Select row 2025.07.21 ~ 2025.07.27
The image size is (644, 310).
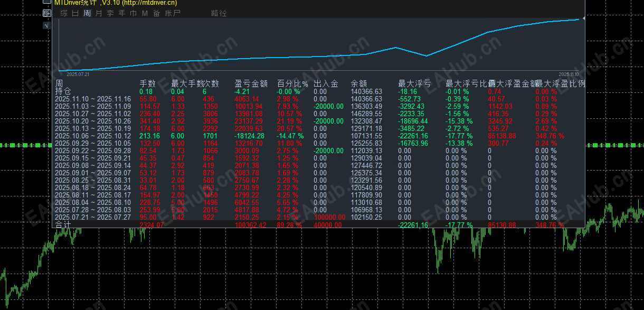click(x=93, y=217)
